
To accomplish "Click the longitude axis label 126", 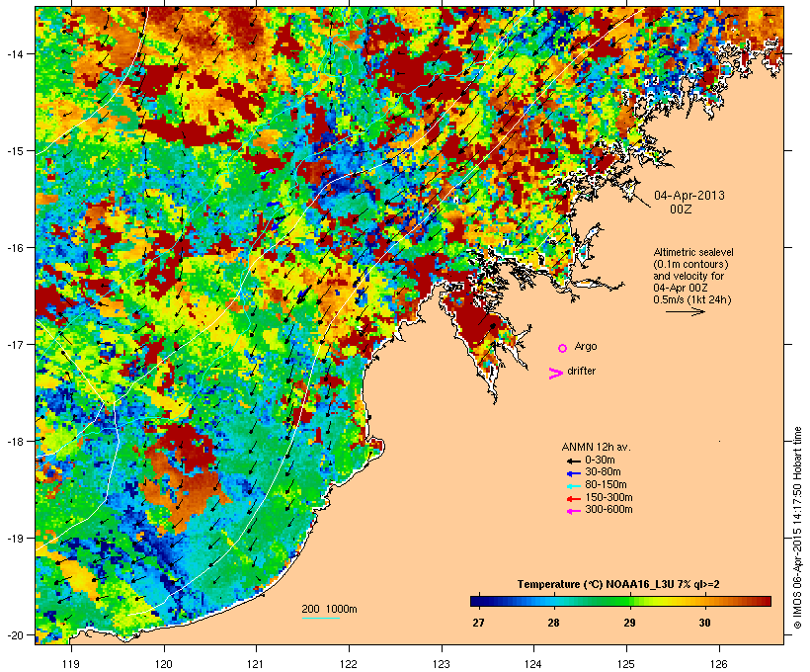I will click(x=719, y=663).
